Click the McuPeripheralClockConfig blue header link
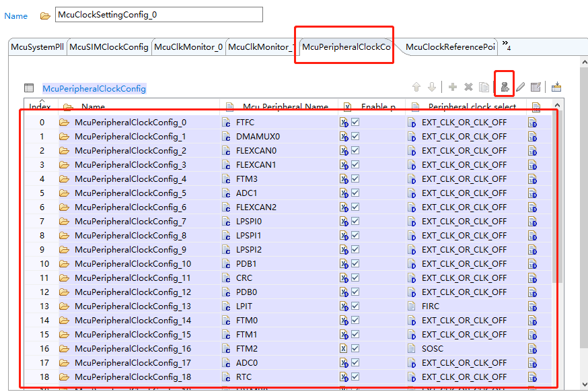 (94, 88)
